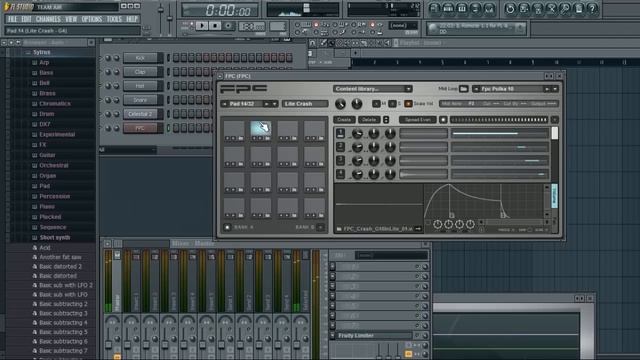Screen dimensions: 640x360
Task: Select the 'Basic sub with LFO 2' preset
Action: pos(66,285)
